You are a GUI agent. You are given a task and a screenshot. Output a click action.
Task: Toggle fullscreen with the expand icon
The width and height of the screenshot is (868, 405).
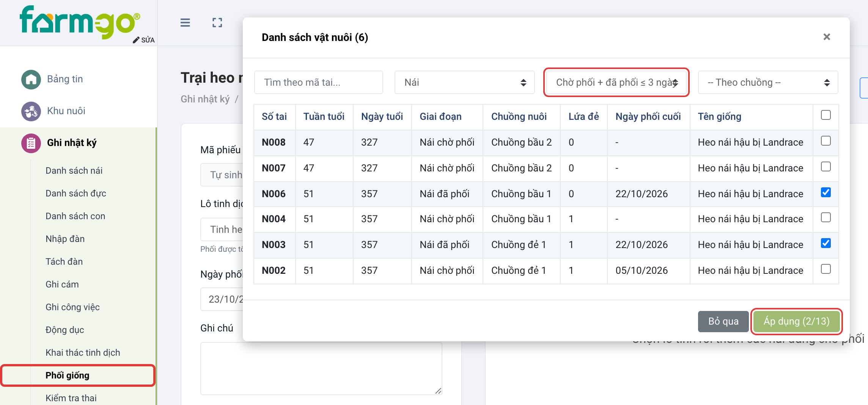(217, 23)
